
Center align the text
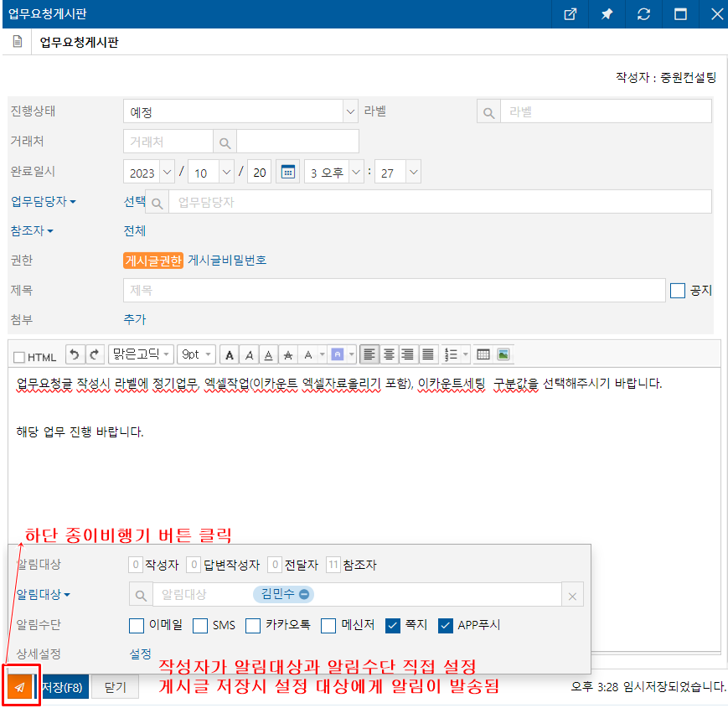389,355
